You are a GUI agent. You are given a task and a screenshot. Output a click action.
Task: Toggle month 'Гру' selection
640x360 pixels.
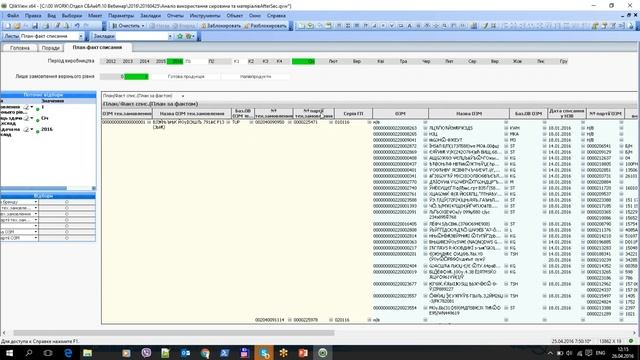pos(564,61)
